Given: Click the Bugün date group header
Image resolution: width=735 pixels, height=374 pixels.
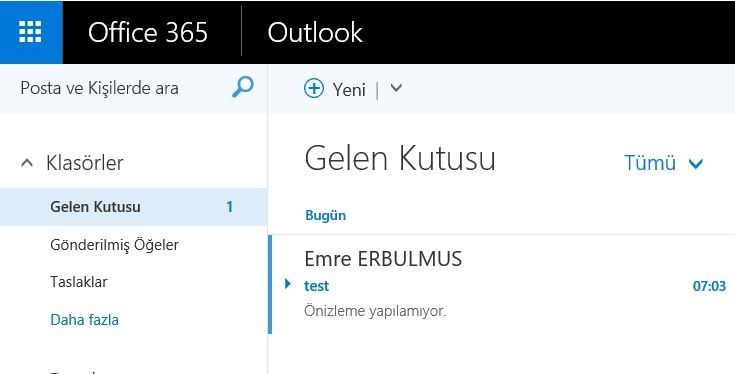Looking at the screenshot, I should click(325, 216).
